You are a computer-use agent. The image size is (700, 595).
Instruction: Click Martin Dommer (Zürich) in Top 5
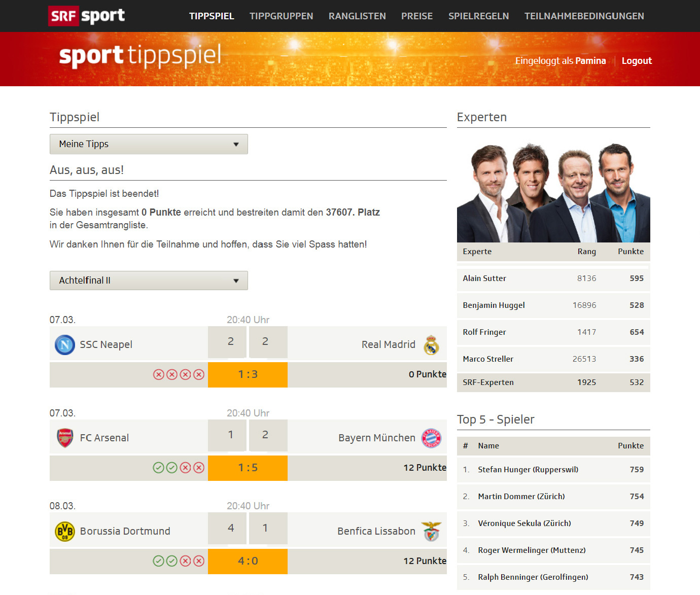(521, 497)
